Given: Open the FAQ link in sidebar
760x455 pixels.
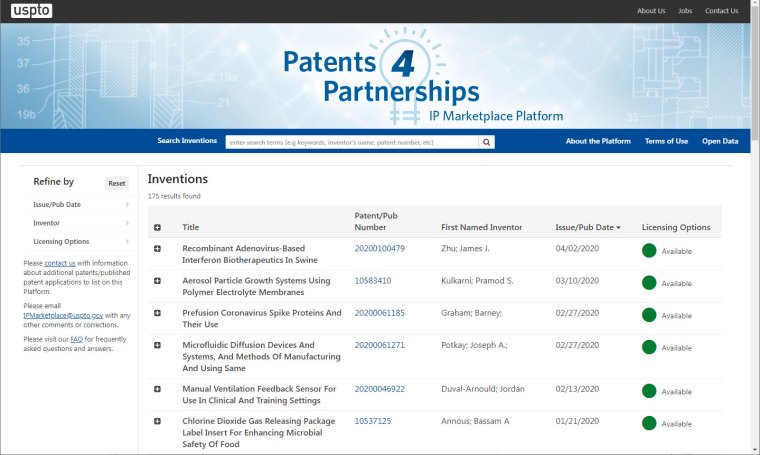Looking at the screenshot, I should 77,339.
